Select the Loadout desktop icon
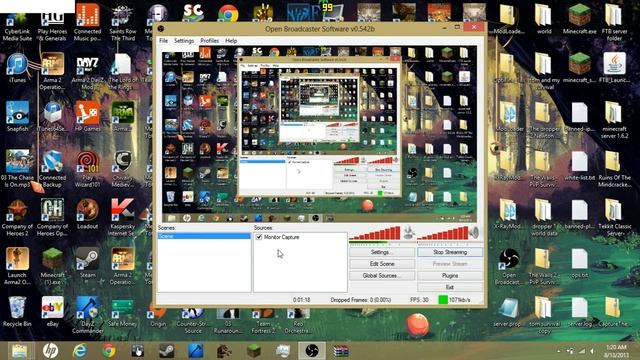 point(87,214)
